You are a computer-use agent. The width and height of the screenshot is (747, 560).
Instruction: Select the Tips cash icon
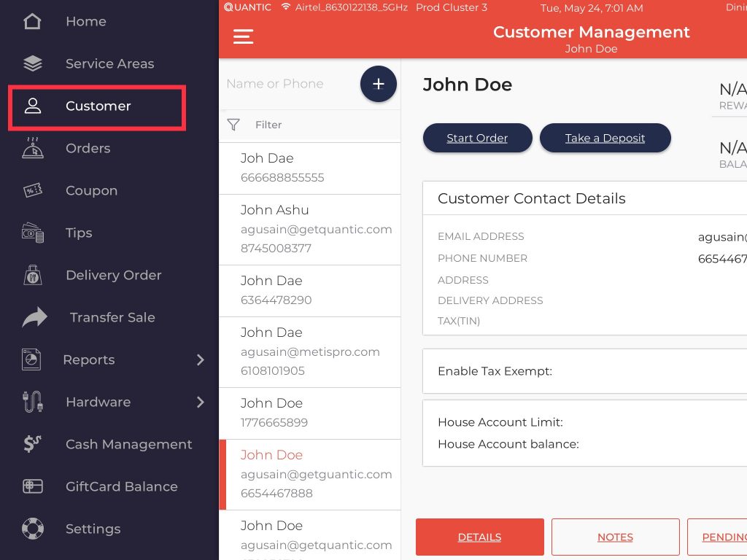pos(33,233)
